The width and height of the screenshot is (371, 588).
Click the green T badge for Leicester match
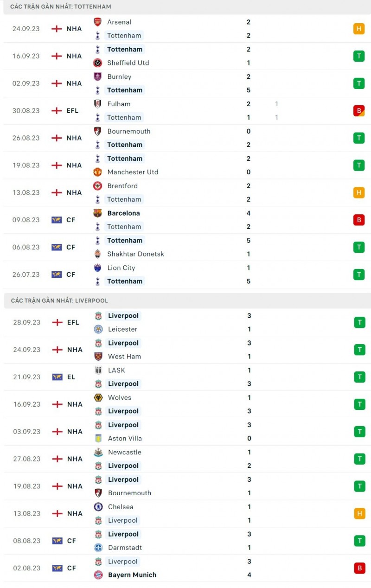pos(359,322)
